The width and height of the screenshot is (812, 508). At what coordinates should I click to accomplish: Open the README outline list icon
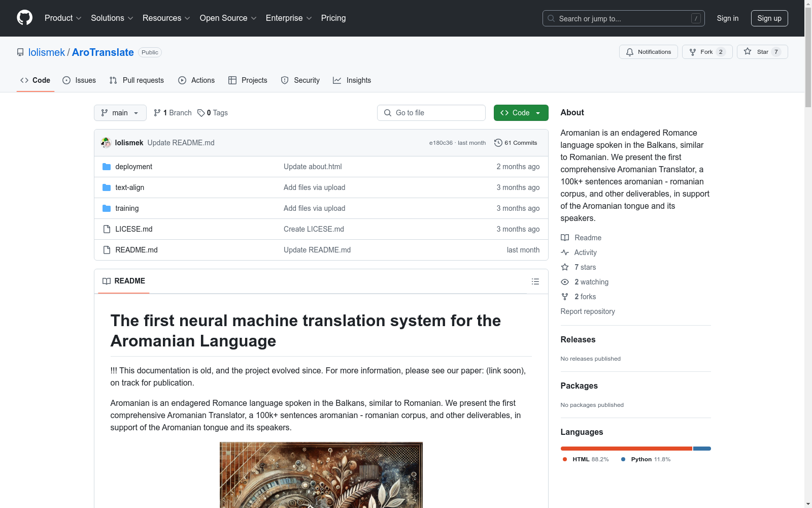point(535,281)
